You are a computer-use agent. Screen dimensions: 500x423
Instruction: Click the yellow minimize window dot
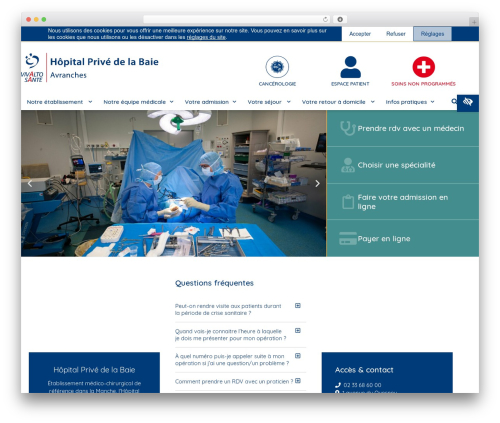click(36, 20)
